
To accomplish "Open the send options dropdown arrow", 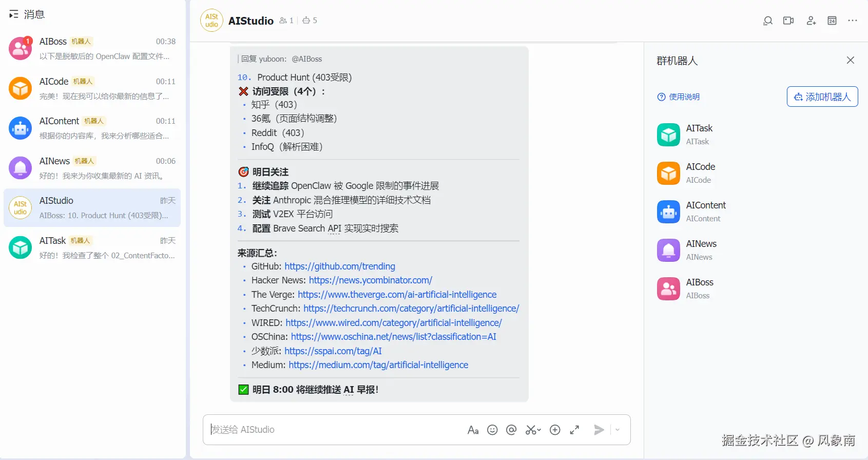I will tap(618, 430).
